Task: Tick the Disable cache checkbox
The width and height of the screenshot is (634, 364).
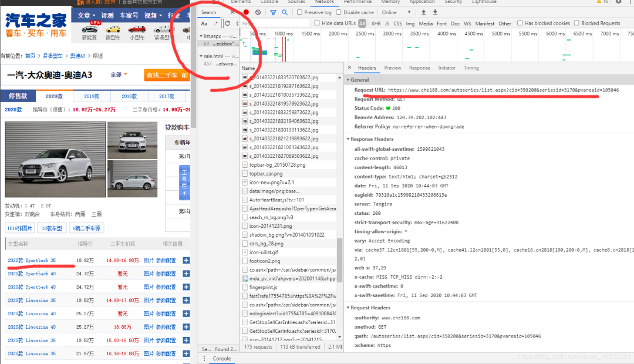Action: [339, 12]
